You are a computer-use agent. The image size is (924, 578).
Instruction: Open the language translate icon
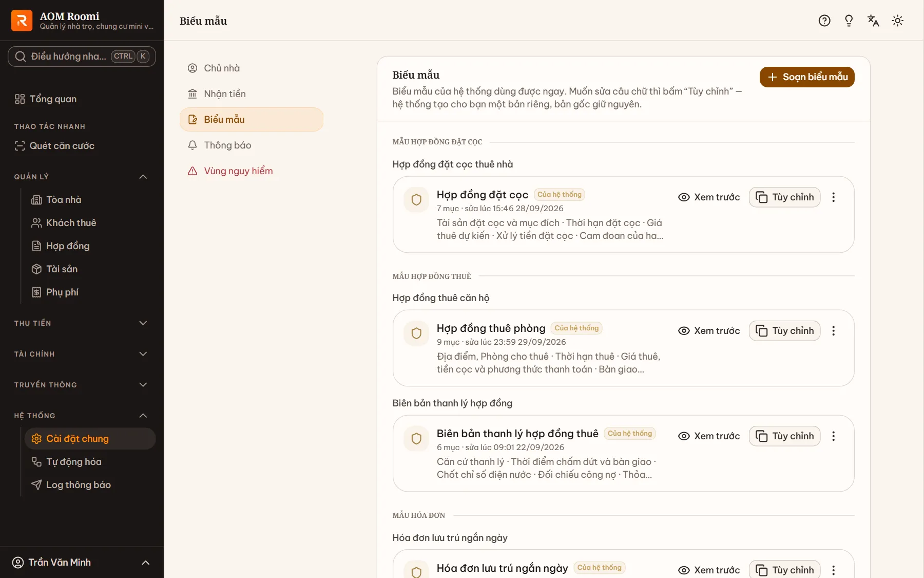873,21
